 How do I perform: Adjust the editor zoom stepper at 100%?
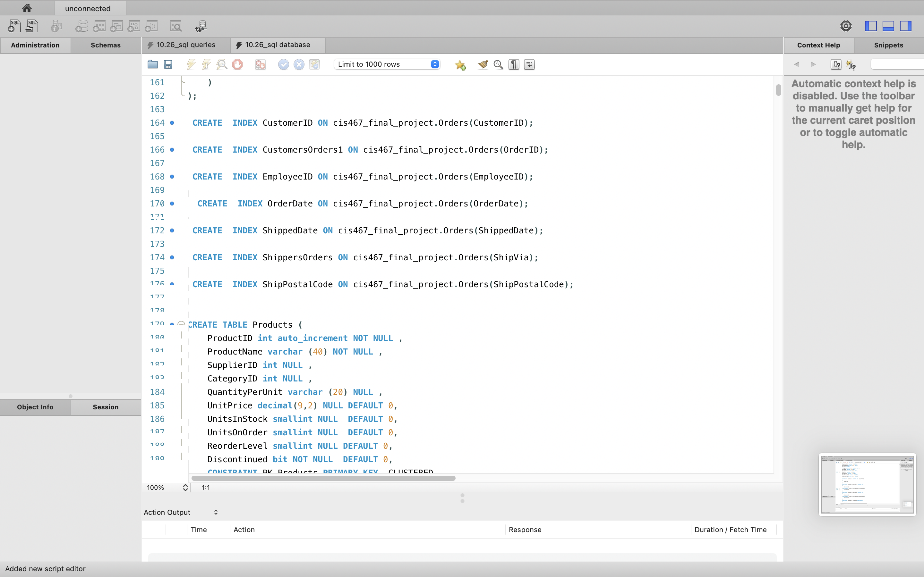pyautogui.click(x=185, y=487)
